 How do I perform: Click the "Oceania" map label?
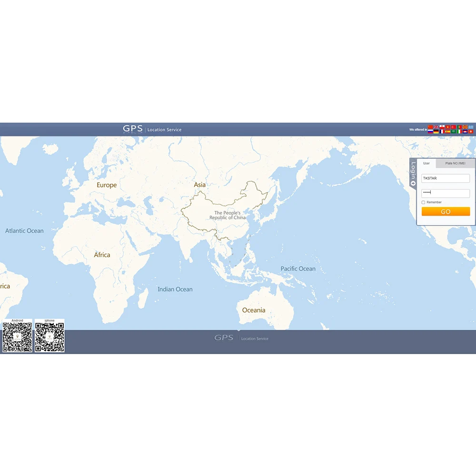click(x=254, y=310)
